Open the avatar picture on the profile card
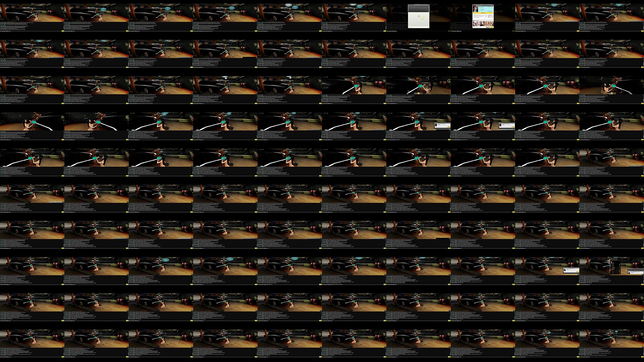 pos(475,8)
